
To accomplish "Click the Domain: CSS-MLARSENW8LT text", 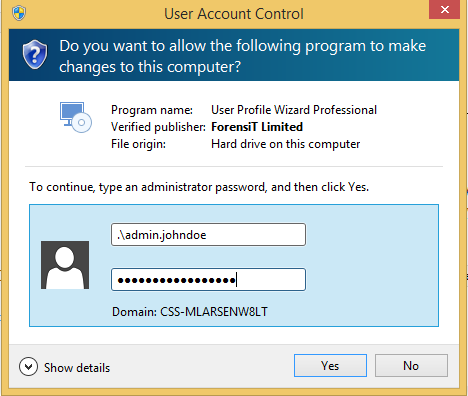I will tap(190, 312).
